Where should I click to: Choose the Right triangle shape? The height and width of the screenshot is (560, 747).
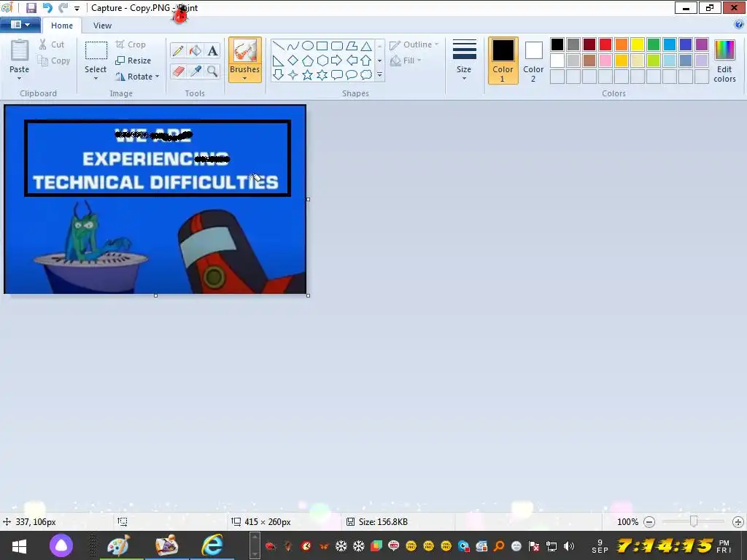278,61
